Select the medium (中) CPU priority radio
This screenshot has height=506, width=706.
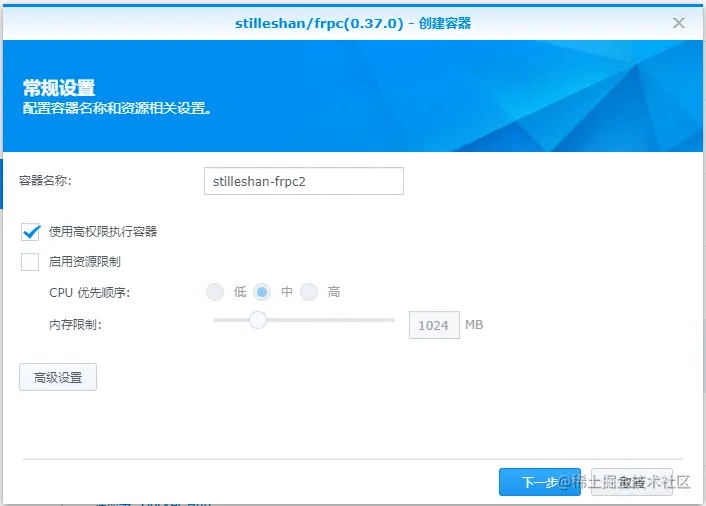coord(262,292)
